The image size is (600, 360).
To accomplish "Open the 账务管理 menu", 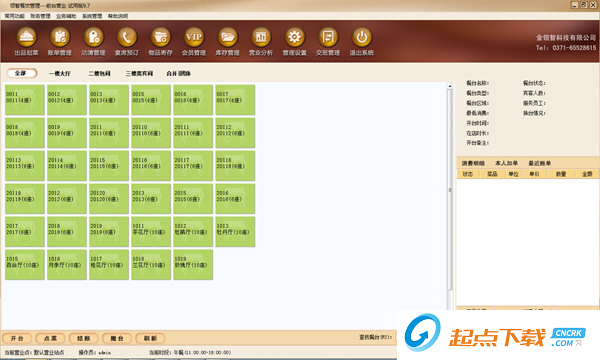I will pyautogui.click(x=40, y=16).
